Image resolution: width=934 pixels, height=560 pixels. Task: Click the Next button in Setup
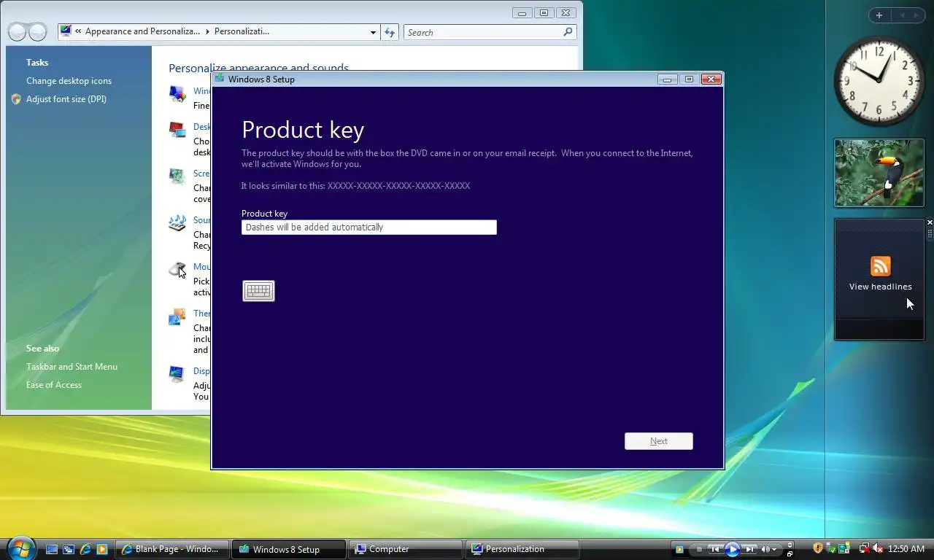point(658,441)
